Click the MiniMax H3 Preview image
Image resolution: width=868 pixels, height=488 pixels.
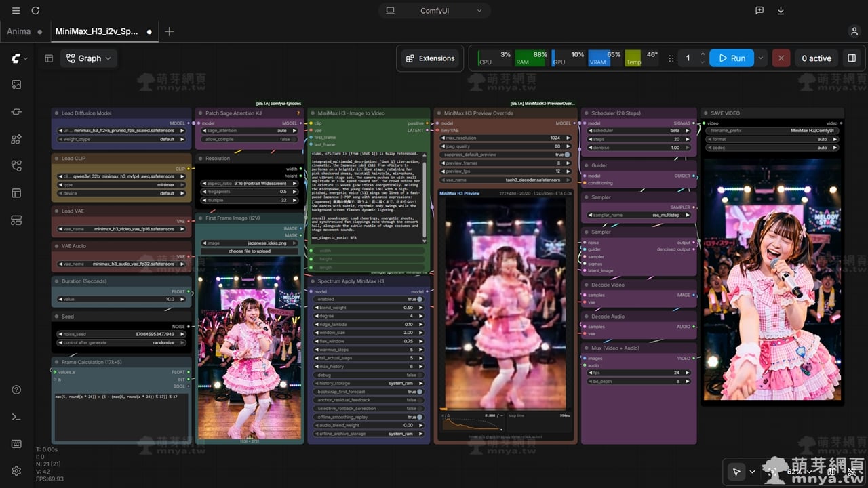(505, 303)
